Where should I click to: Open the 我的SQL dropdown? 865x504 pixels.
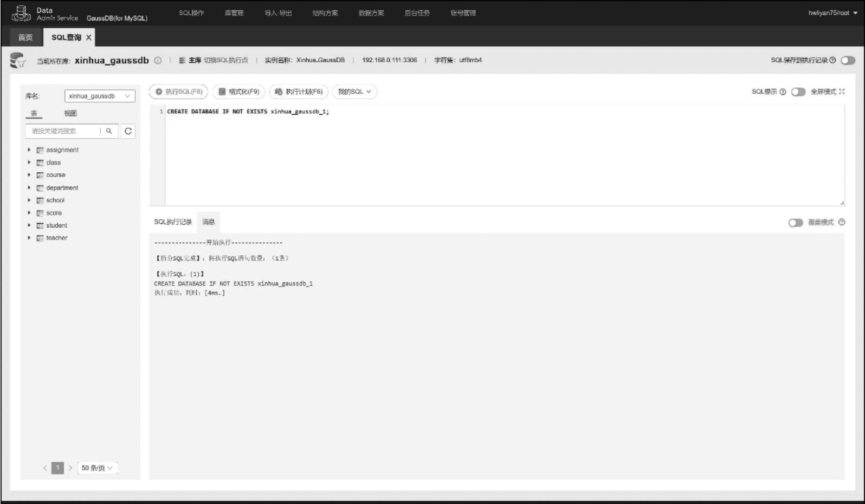(x=354, y=92)
